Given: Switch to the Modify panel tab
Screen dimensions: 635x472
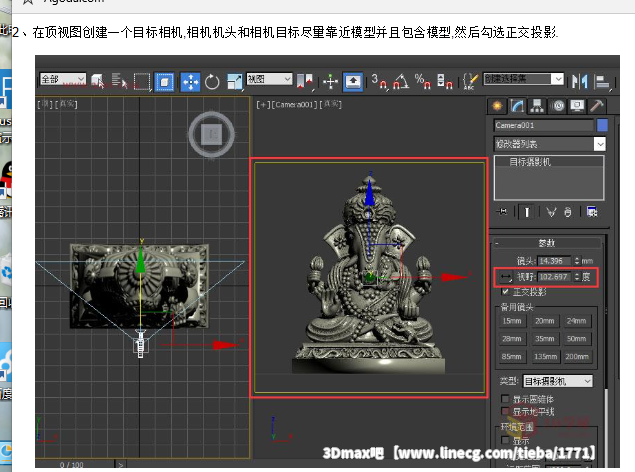Looking at the screenshot, I should pos(517,106).
